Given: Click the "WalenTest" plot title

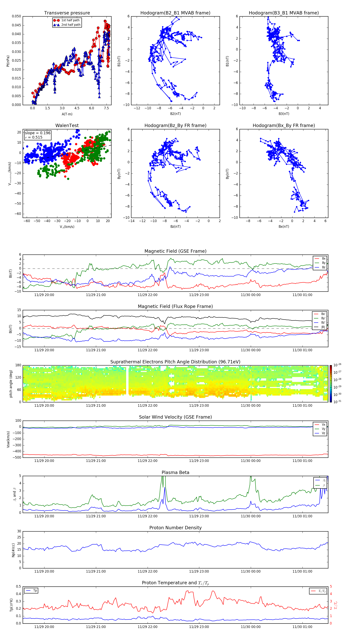Looking at the screenshot, I should coord(67,125).
